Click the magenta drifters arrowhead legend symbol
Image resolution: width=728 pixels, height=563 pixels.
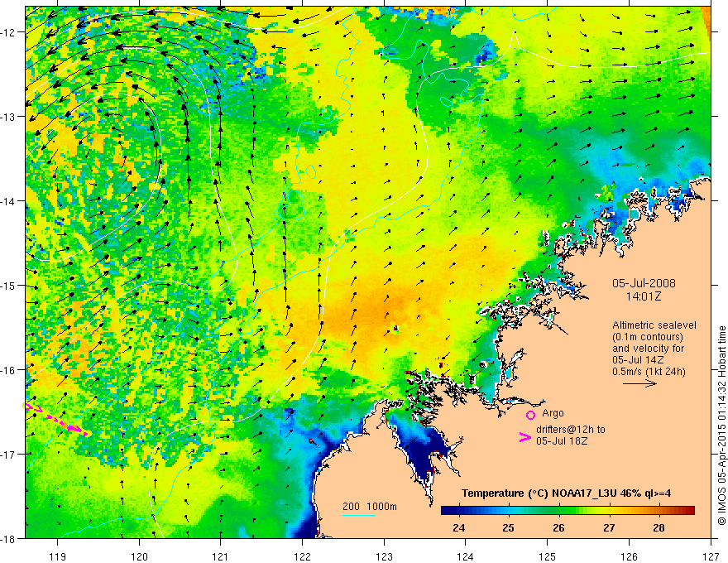click(x=524, y=437)
